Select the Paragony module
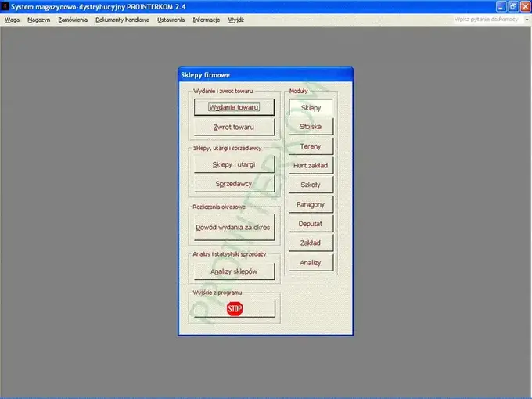 tap(311, 204)
